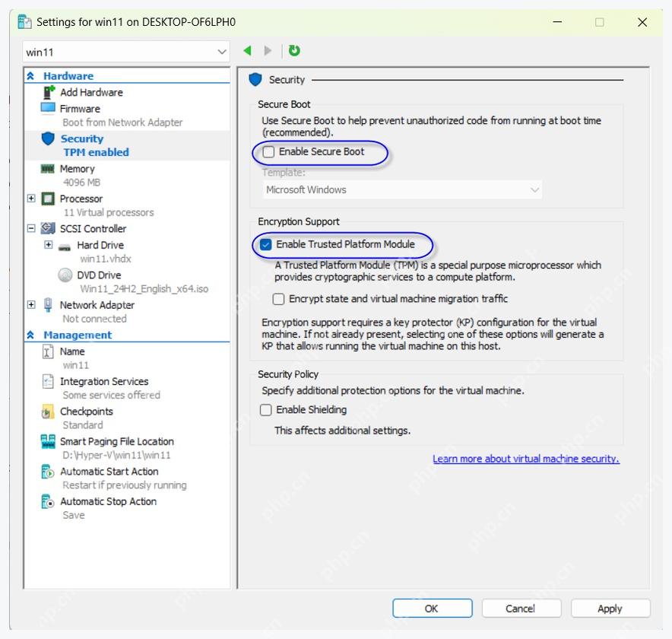Select Network Adapter in the tree

(97, 305)
